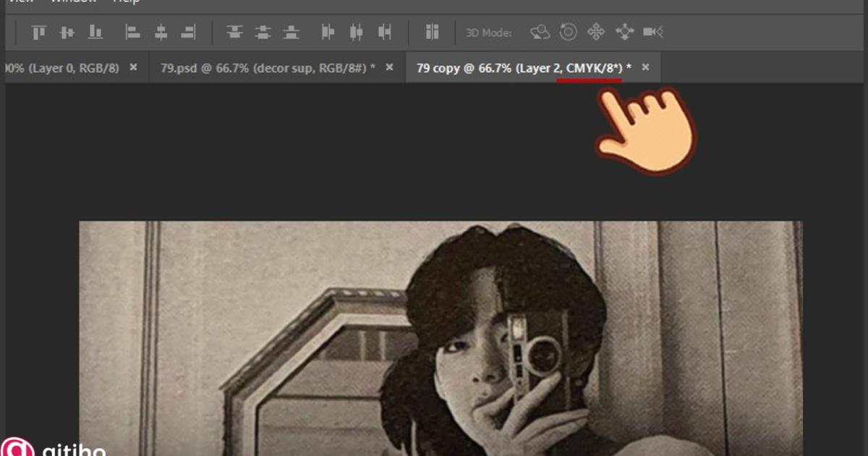The width and height of the screenshot is (868, 456).
Task: Select the Align right edges icon
Action: 189,32
